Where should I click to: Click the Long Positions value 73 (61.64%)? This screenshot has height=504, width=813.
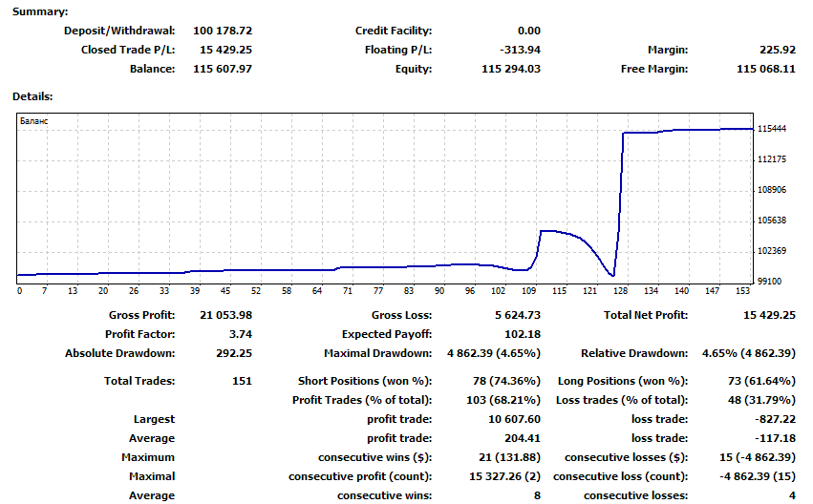[x=761, y=381]
